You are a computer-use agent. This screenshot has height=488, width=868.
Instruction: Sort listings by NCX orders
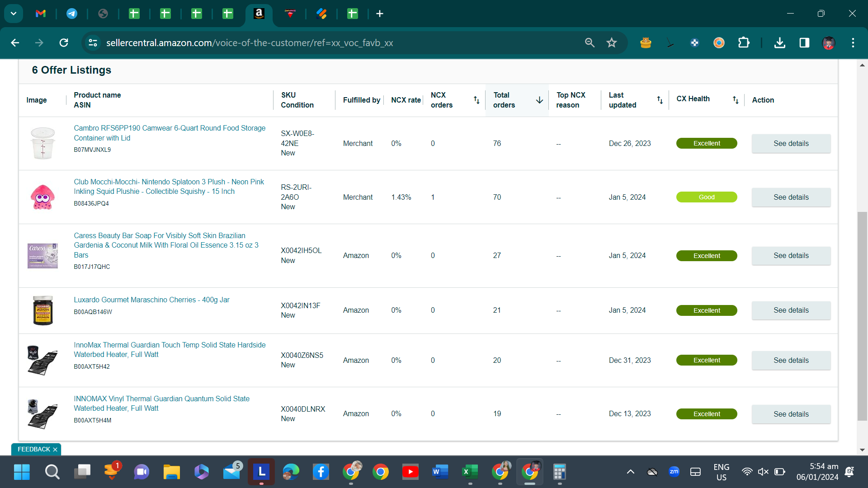click(476, 100)
